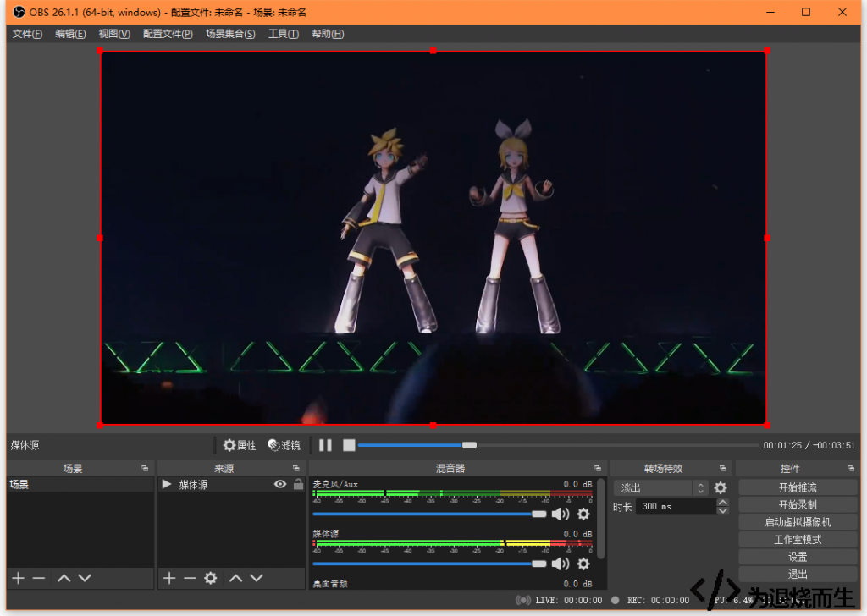867x616 pixels.
Task: Open the 场景集合(S) menu
Action: (x=230, y=34)
